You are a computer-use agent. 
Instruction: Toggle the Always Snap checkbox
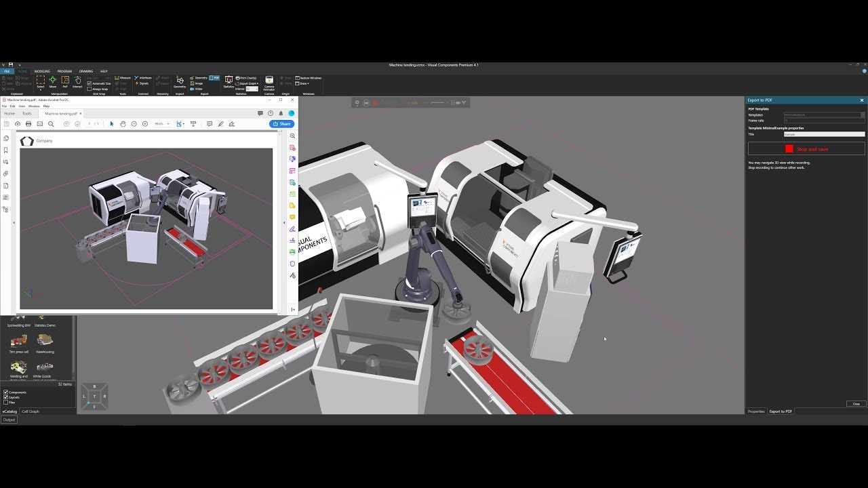pos(90,89)
